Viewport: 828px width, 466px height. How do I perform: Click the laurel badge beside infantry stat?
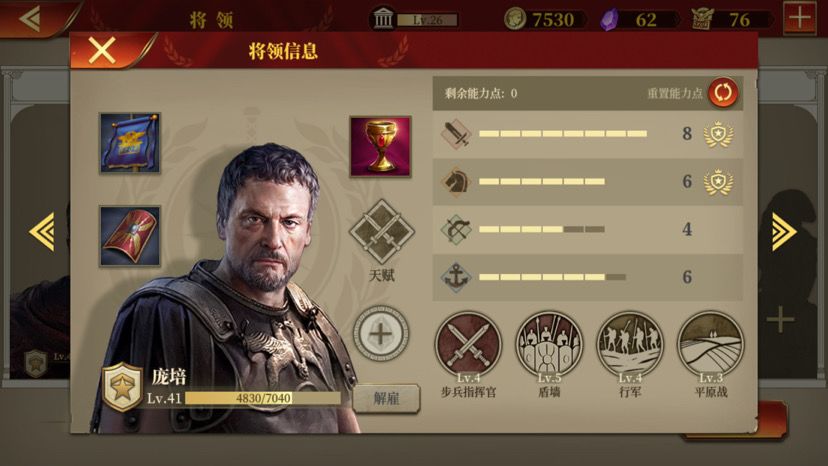point(718,134)
